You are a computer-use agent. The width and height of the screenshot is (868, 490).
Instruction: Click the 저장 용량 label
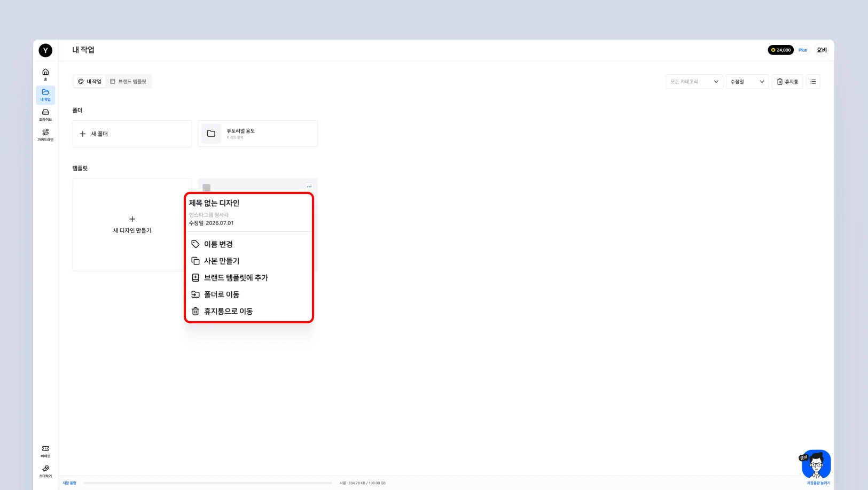pyautogui.click(x=69, y=483)
